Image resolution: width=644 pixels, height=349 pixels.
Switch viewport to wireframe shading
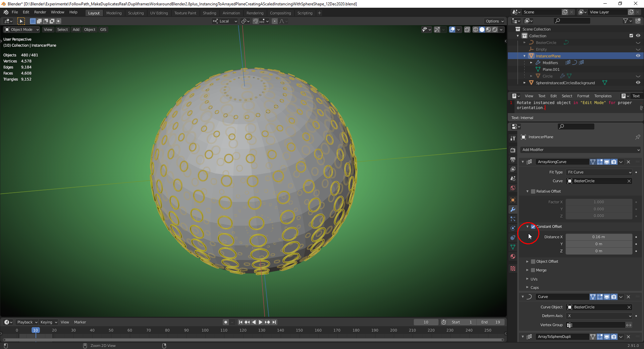pos(476,30)
